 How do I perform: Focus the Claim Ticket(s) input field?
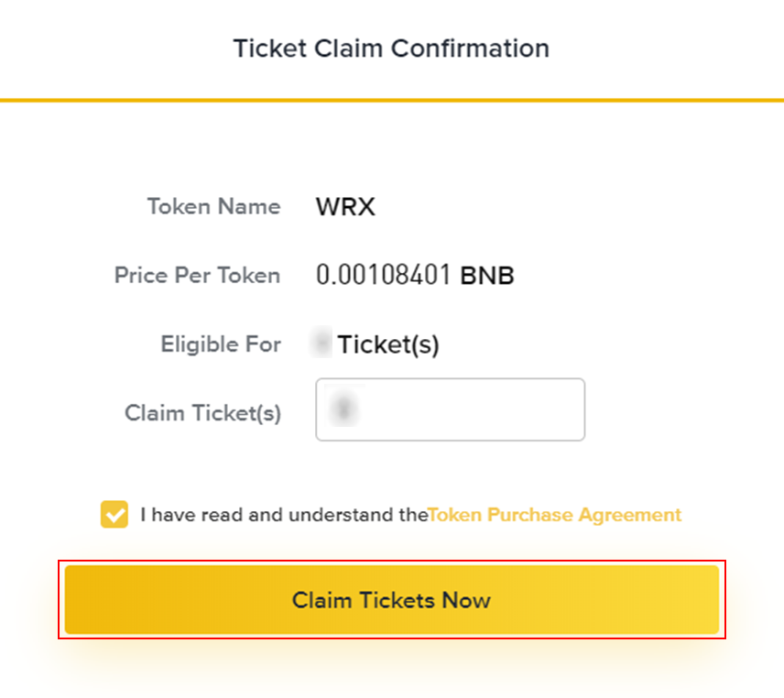point(450,409)
